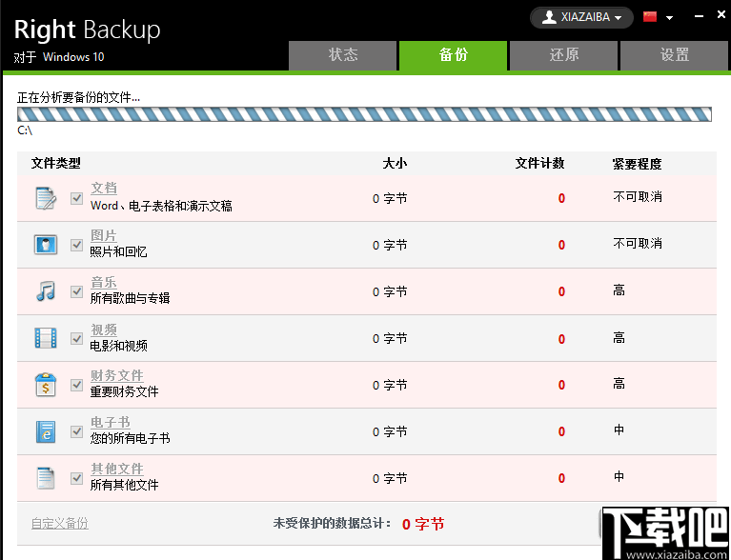Switch to the 状态 status tab
731x560 pixels.
pyautogui.click(x=343, y=55)
